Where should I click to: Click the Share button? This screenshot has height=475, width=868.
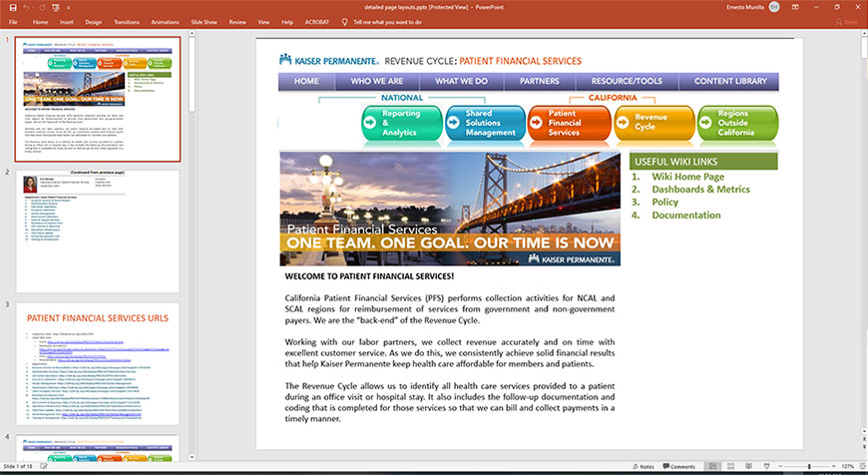(846, 22)
